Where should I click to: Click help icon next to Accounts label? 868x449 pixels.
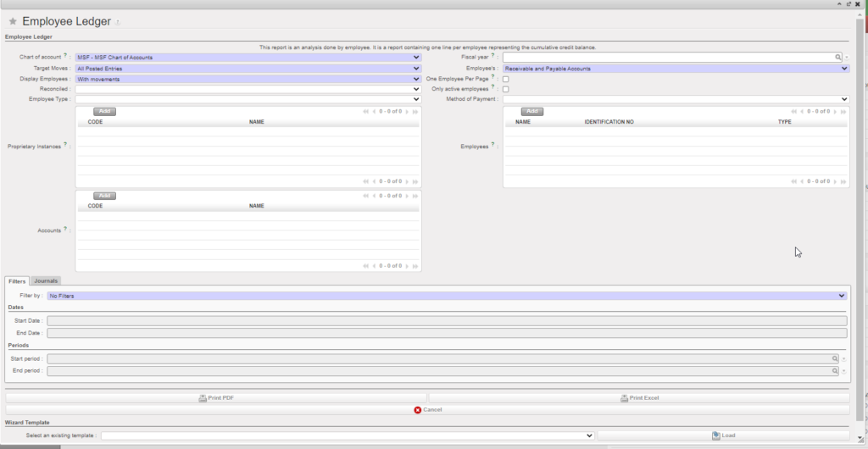point(65,229)
